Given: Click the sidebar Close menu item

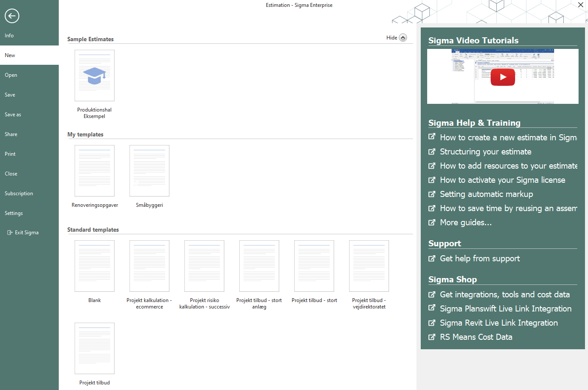Looking at the screenshot, I should tap(29, 174).
